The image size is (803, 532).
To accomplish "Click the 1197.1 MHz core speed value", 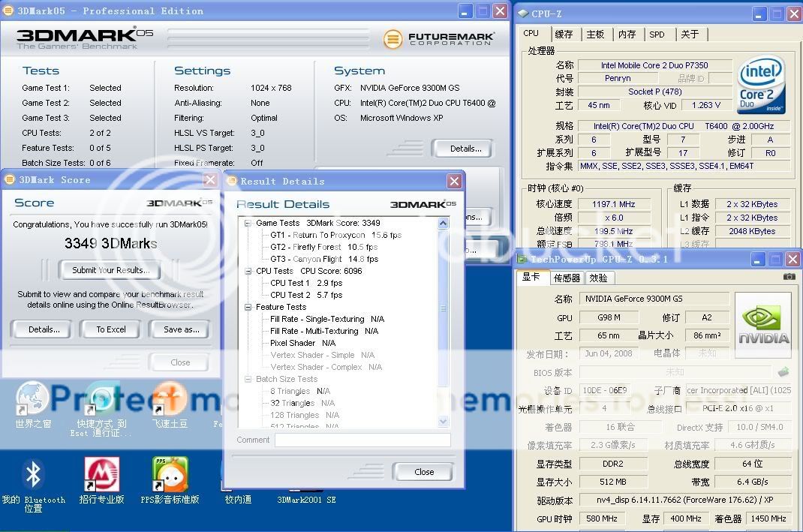I will [614, 204].
